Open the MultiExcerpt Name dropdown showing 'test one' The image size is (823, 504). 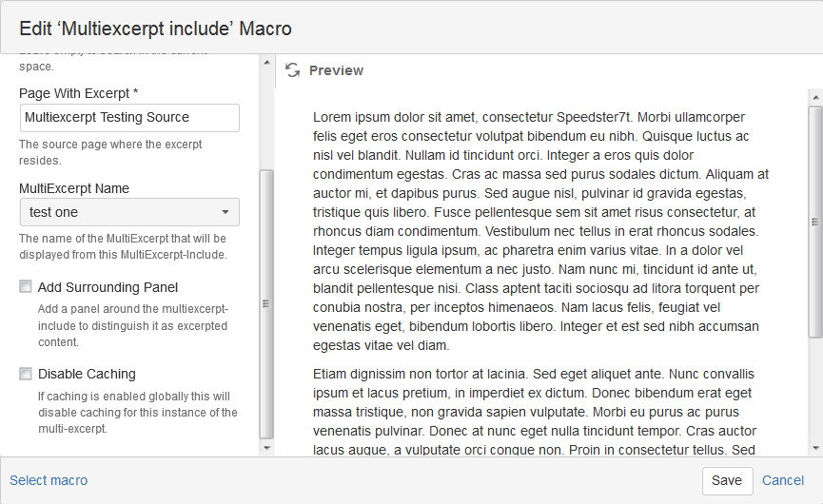129,212
